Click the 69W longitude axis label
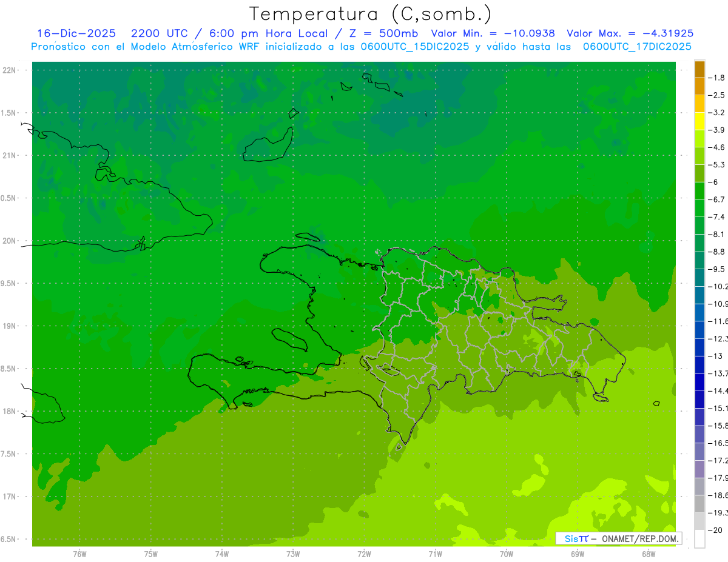The width and height of the screenshot is (728, 562). pyautogui.click(x=578, y=554)
